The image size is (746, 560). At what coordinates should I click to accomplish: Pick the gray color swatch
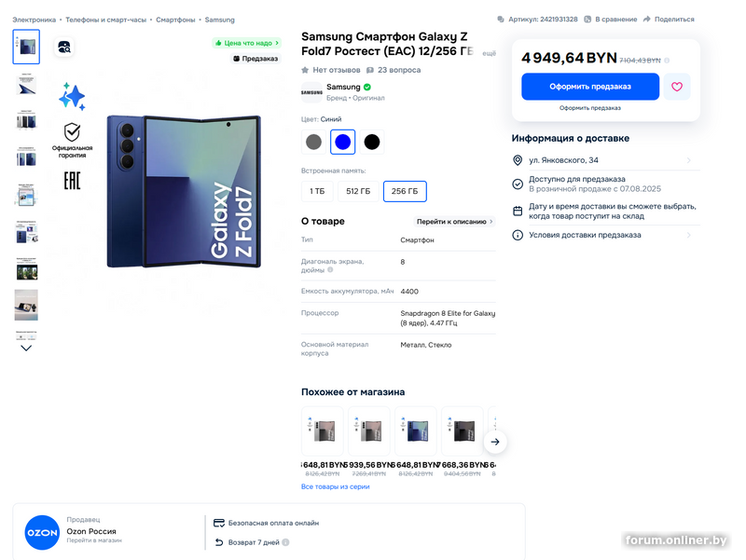pos(313,142)
